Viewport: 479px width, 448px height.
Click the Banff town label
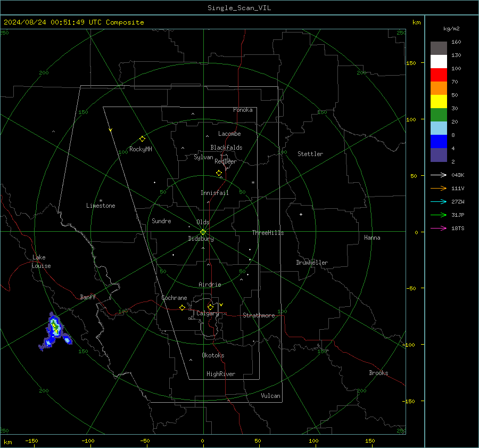88,297
